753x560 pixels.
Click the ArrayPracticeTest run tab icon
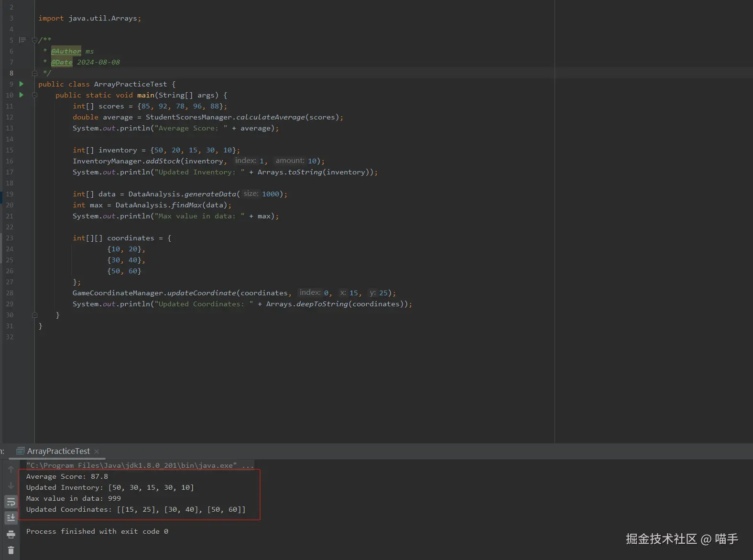coord(21,451)
